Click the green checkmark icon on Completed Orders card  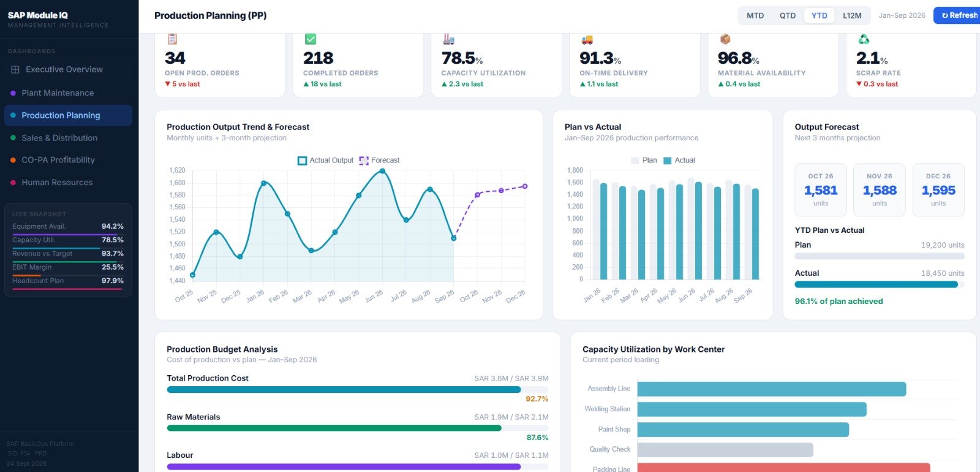(311, 39)
